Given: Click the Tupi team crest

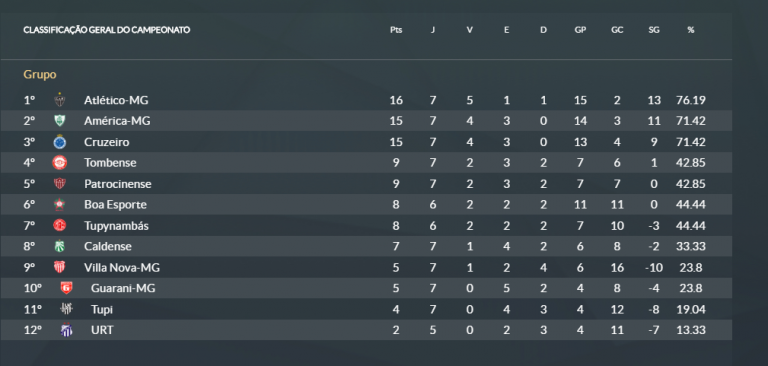Looking at the screenshot, I should click(66, 309).
